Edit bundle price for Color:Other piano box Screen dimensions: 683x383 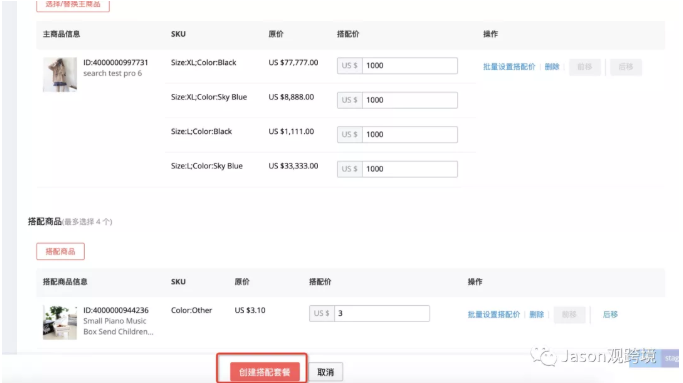click(x=382, y=313)
